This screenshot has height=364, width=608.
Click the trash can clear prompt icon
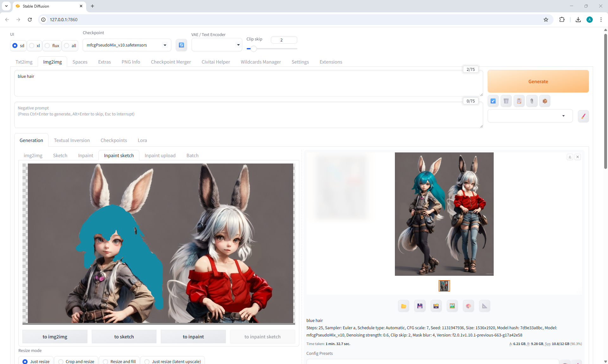[506, 101]
